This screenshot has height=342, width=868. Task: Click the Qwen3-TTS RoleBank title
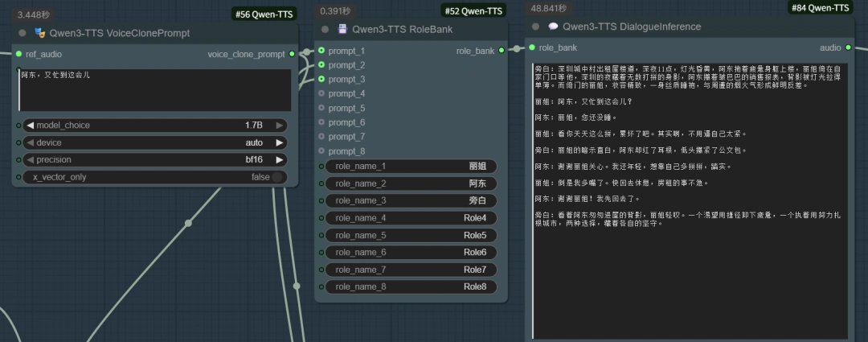pyautogui.click(x=403, y=30)
